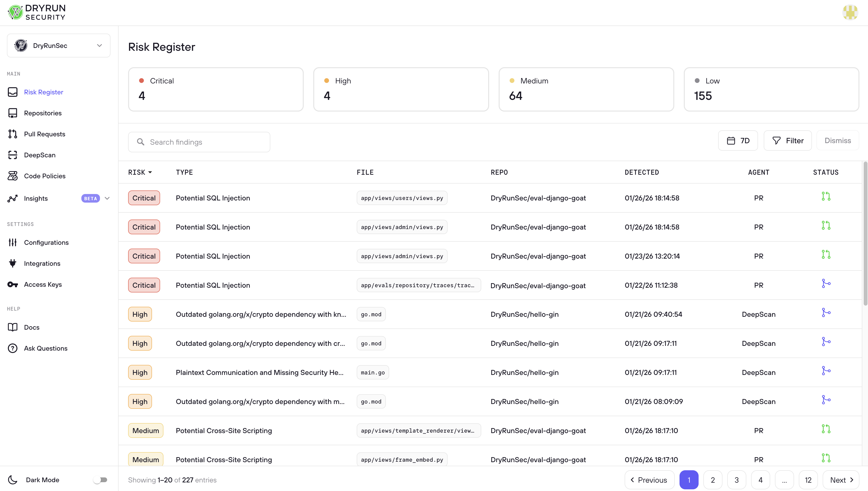
Task: Select the Risk Register icon in sidebar
Action: pyautogui.click(x=12, y=92)
